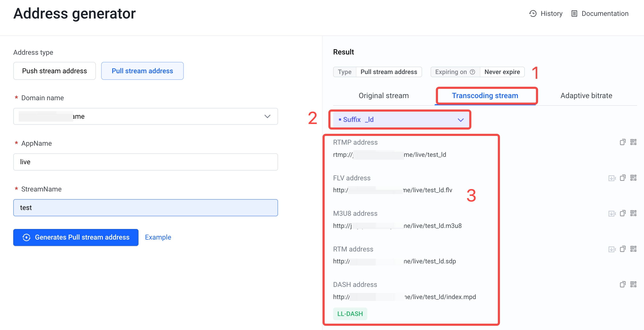Show QR code for RTMP address

pyautogui.click(x=633, y=142)
